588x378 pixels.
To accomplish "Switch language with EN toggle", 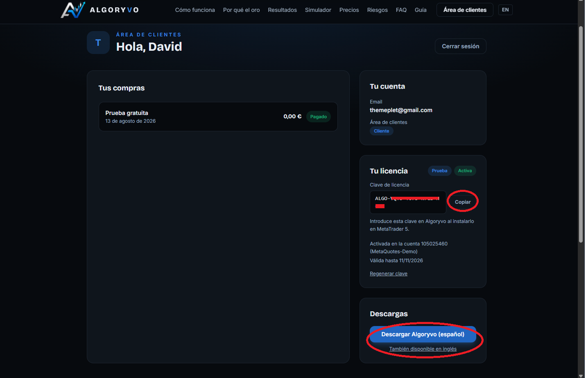I will tap(505, 10).
